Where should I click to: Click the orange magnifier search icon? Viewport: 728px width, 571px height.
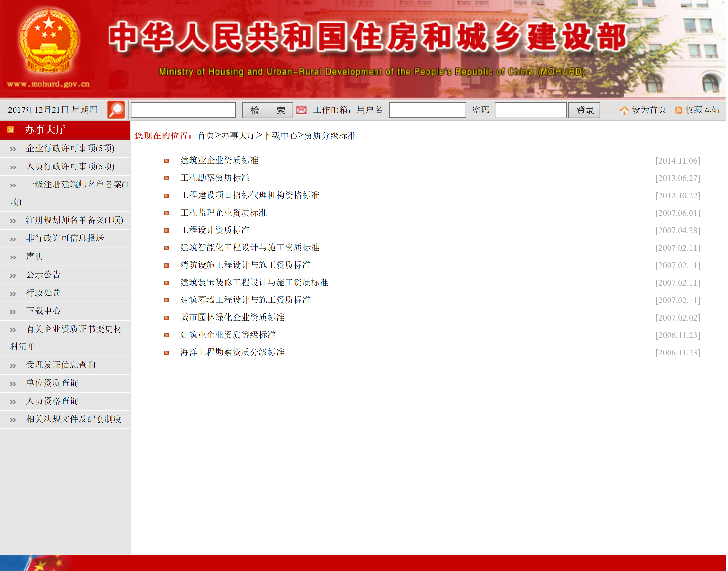tap(116, 110)
